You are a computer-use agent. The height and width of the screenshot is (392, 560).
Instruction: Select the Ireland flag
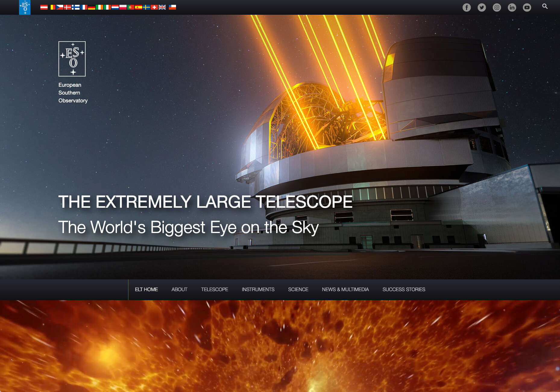click(99, 7)
